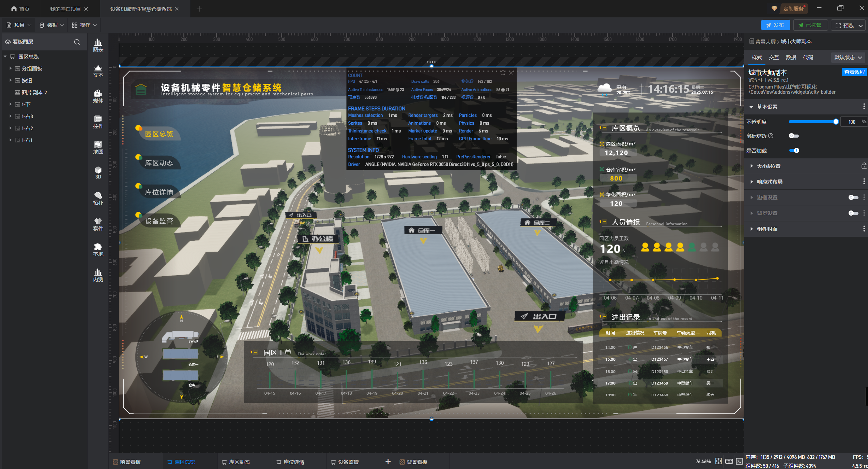Add a new board with plus button

coord(388,461)
